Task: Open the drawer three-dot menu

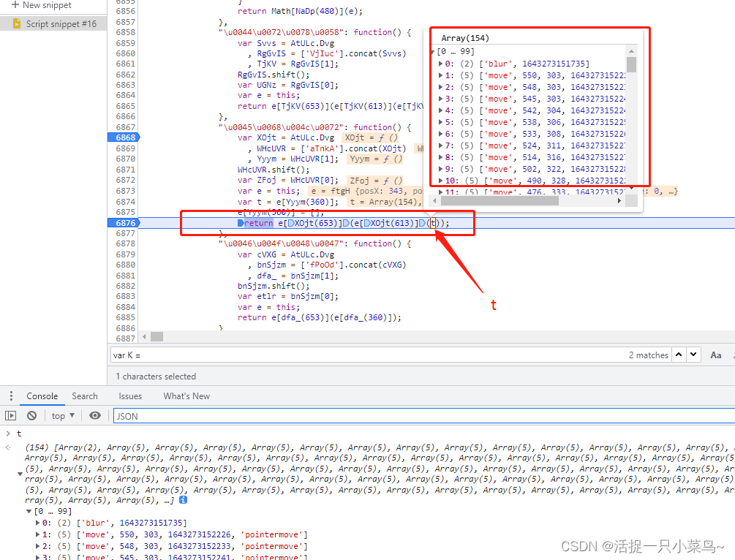Action: [10, 396]
